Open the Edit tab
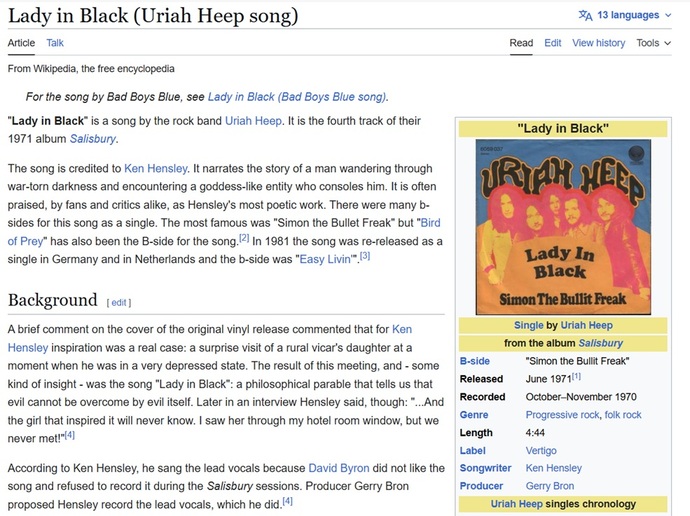The height and width of the screenshot is (516, 690). [x=553, y=43]
